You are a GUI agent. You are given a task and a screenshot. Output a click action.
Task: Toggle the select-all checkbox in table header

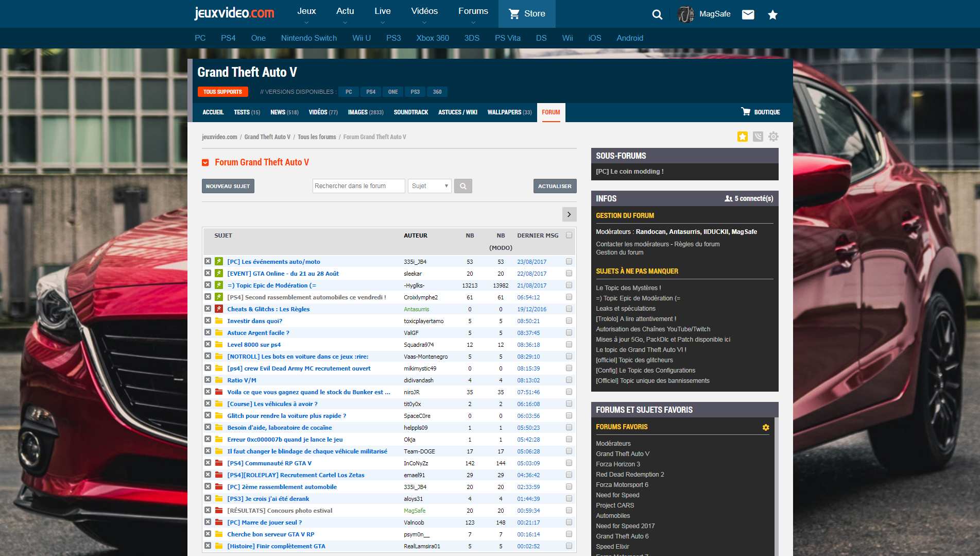pos(569,235)
